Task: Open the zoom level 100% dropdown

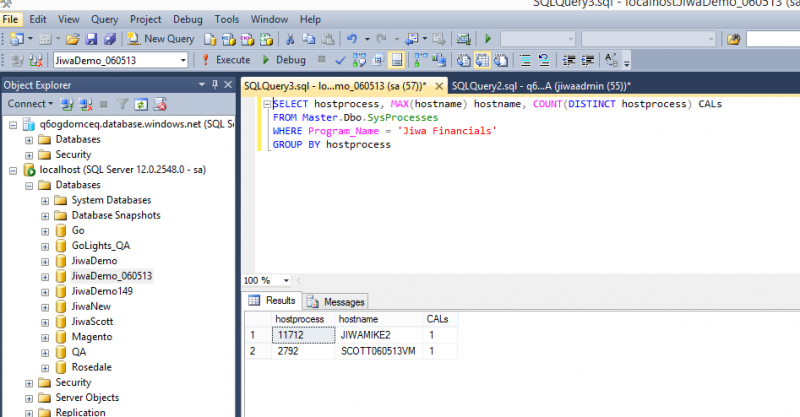Action: tap(287, 280)
